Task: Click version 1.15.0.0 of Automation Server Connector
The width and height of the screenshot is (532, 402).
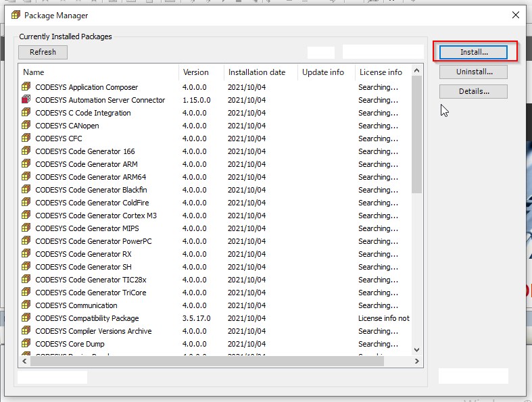Action: 197,100
